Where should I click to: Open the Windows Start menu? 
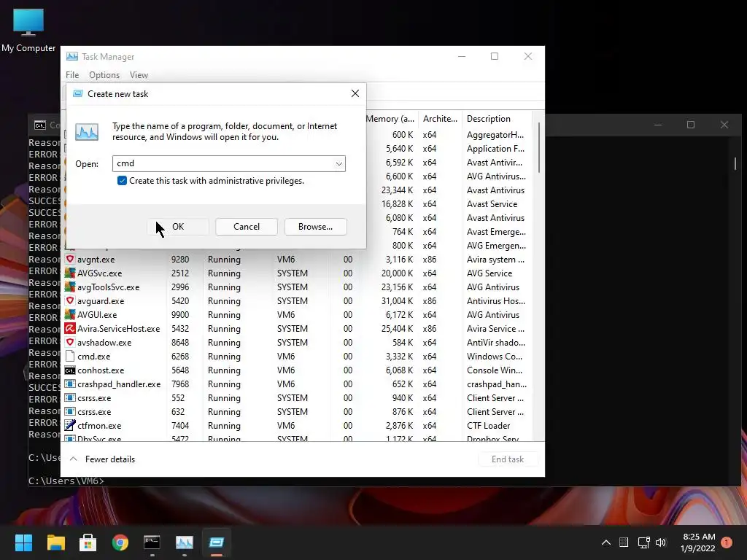pyautogui.click(x=23, y=542)
